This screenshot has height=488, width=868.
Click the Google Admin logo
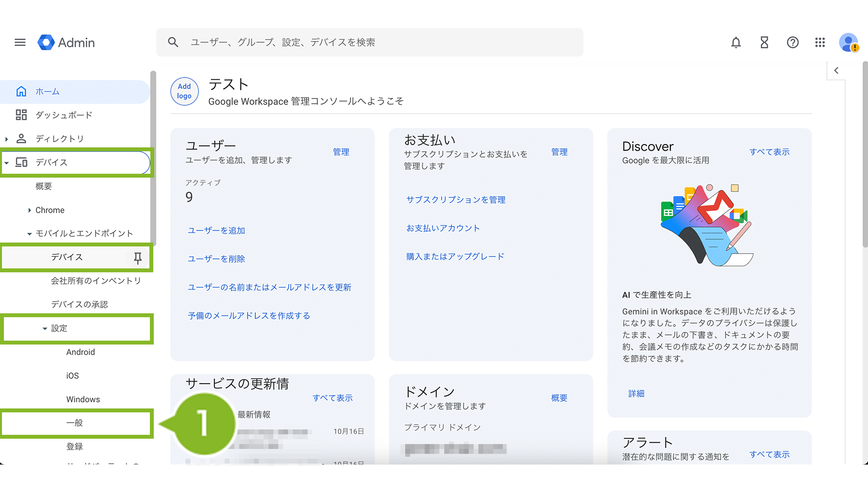click(x=66, y=42)
